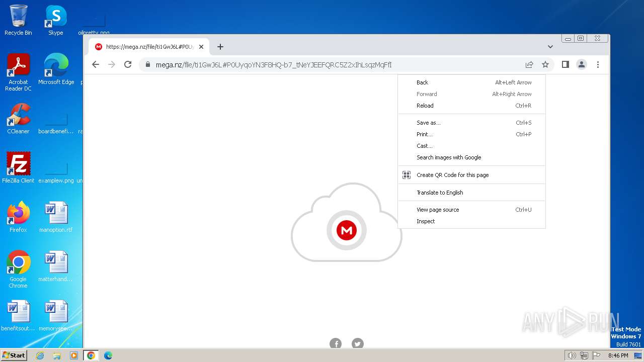The image size is (644, 362).
Task: Open the Action Center flag icon
Action: point(596,355)
